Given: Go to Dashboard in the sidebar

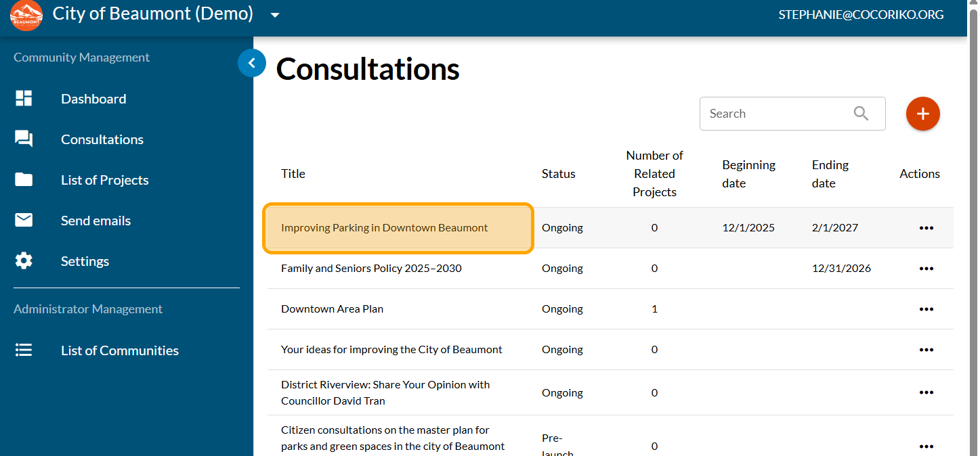Looking at the screenshot, I should [x=93, y=99].
